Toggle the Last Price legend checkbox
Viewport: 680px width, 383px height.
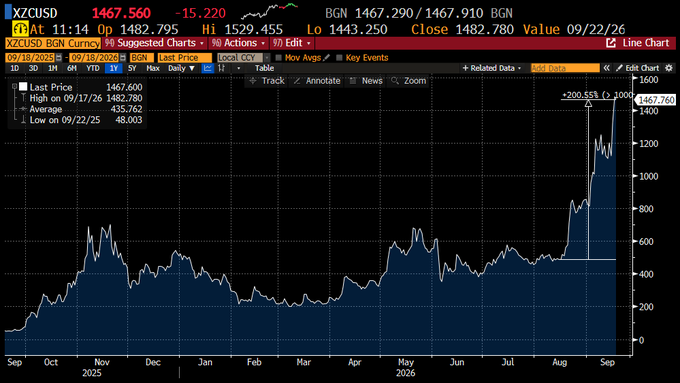pyautogui.click(x=23, y=87)
